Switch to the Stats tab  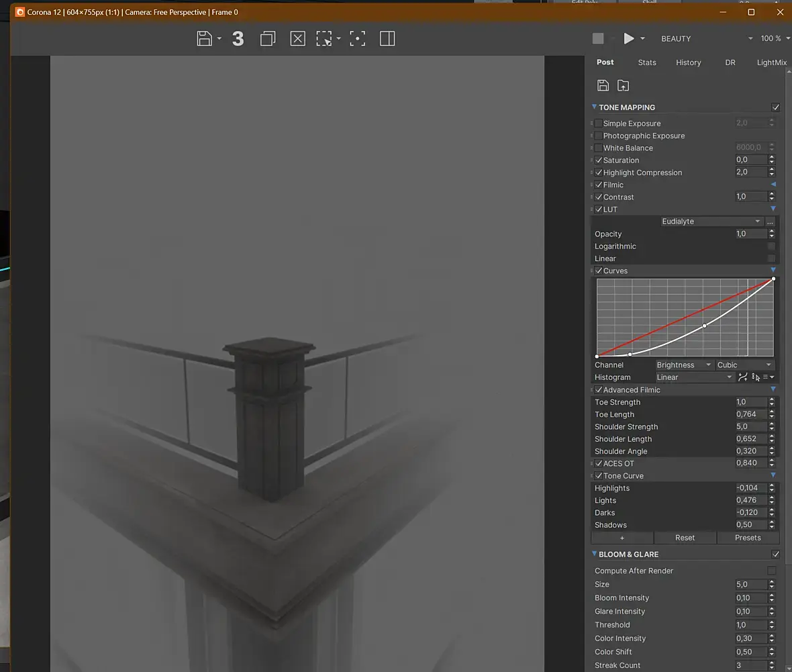coord(647,62)
